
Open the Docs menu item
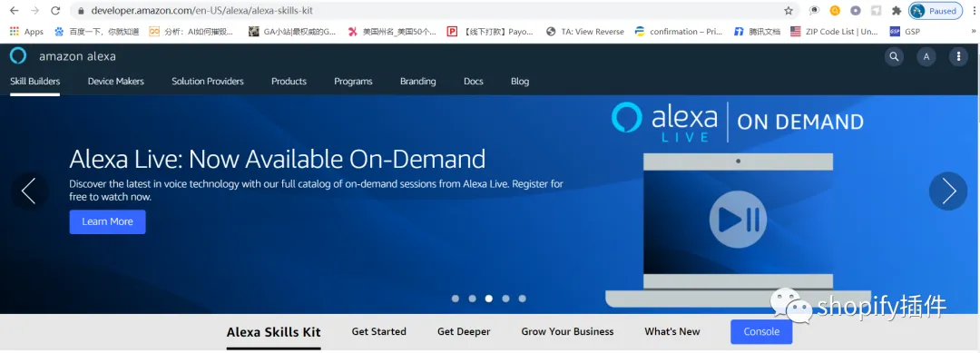pyautogui.click(x=473, y=82)
